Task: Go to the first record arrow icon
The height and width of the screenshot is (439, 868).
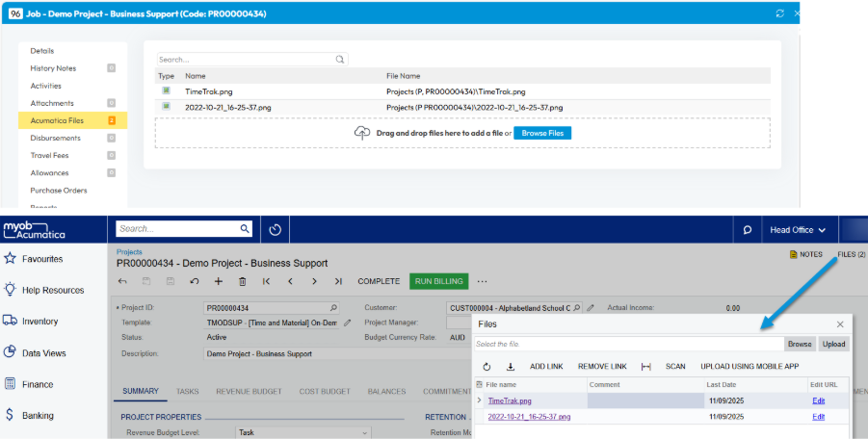Action: tap(266, 281)
